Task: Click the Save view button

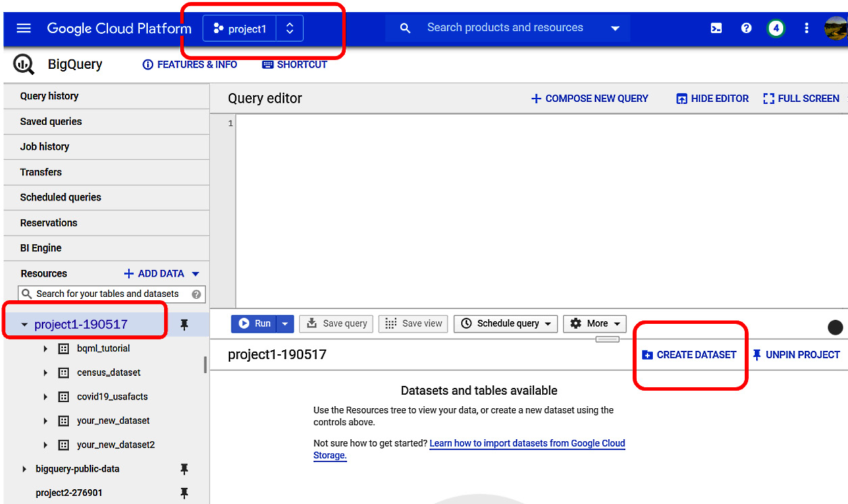Action: (413, 324)
